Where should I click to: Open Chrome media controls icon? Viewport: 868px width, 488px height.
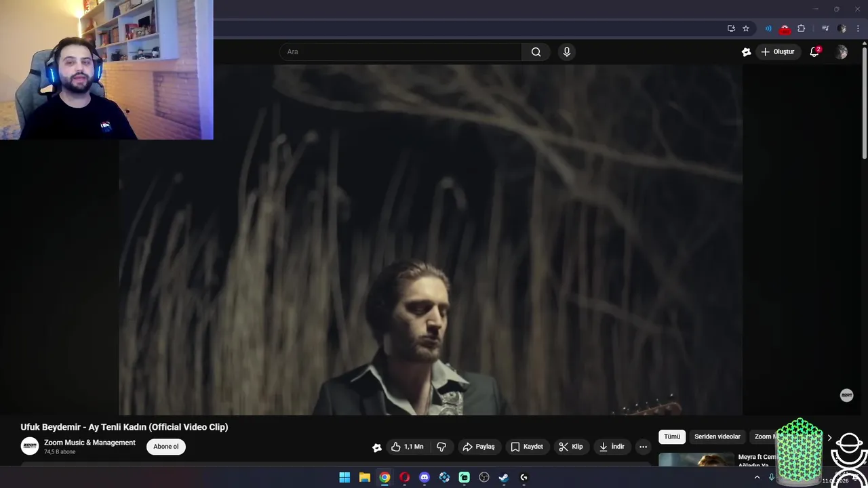(x=825, y=28)
